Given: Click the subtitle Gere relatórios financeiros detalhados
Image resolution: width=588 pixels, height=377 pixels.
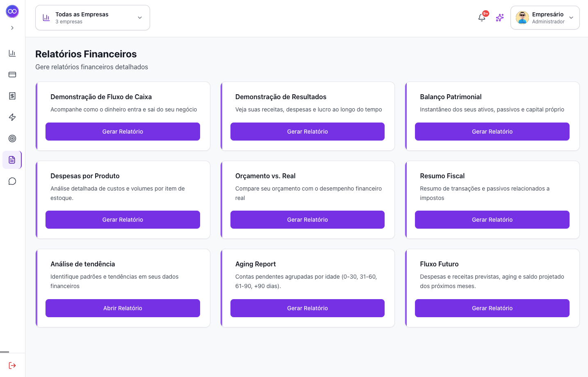Looking at the screenshot, I should pos(92,67).
